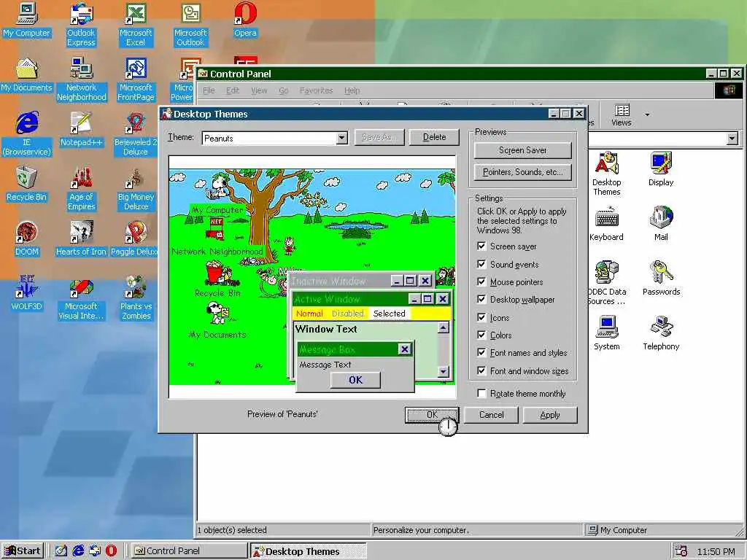Open Plants vs Zombies shortcut
The width and height of the screenshot is (747, 560).
pos(136,298)
